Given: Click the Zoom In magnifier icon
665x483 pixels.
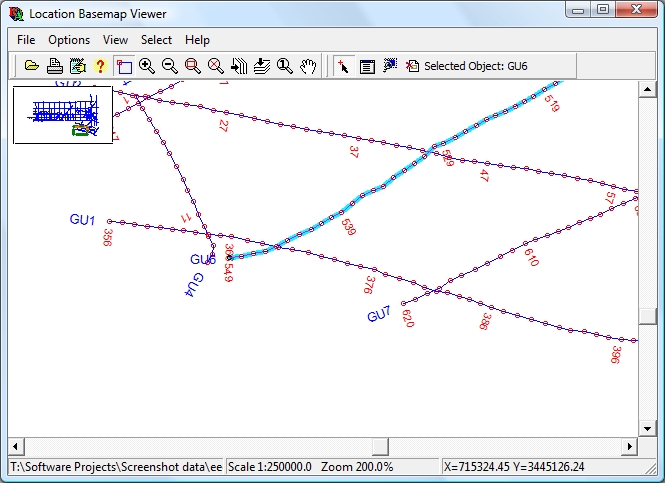Looking at the screenshot, I should 147,66.
